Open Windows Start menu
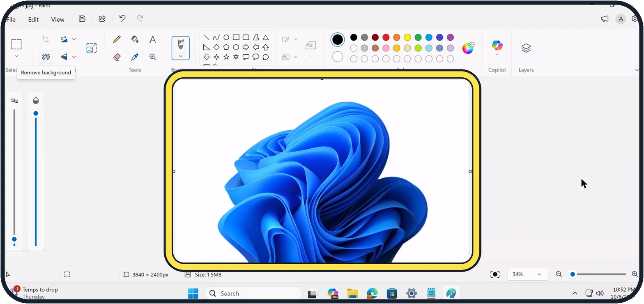644x304 pixels. point(193,293)
